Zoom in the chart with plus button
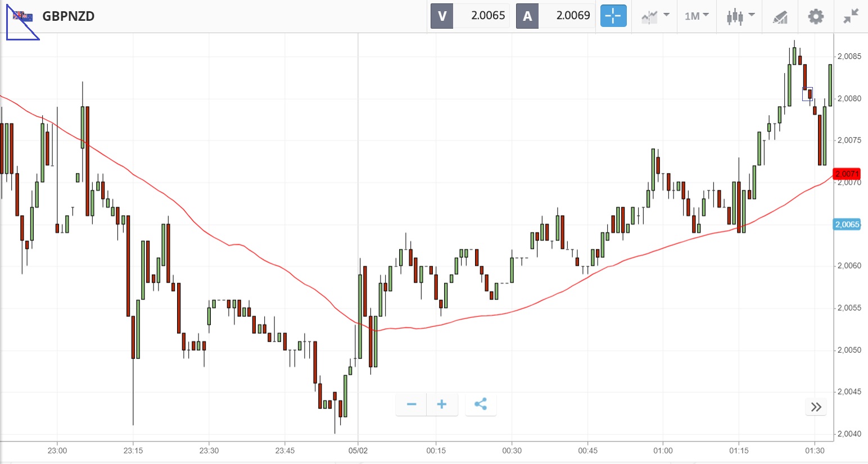 [442, 404]
